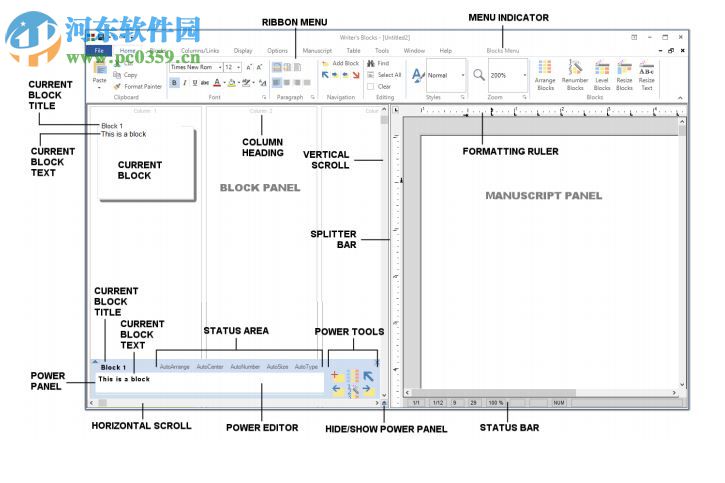Toggle Bold formatting
The image size is (725, 483).
point(174,83)
